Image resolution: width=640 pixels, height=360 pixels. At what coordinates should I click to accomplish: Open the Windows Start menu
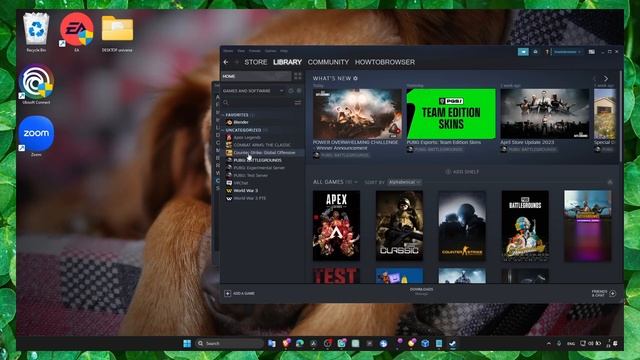tap(187, 343)
